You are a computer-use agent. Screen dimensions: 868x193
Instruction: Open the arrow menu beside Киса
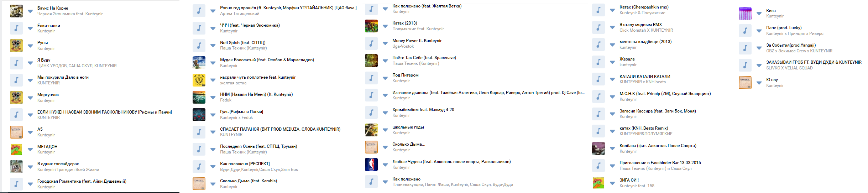[759, 14]
